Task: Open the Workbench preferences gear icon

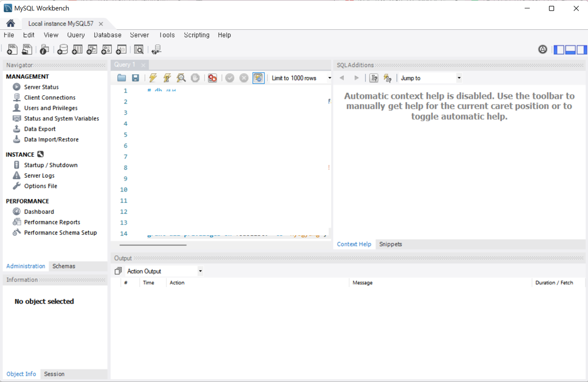Action: pyautogui.click(x=543, y=50)
